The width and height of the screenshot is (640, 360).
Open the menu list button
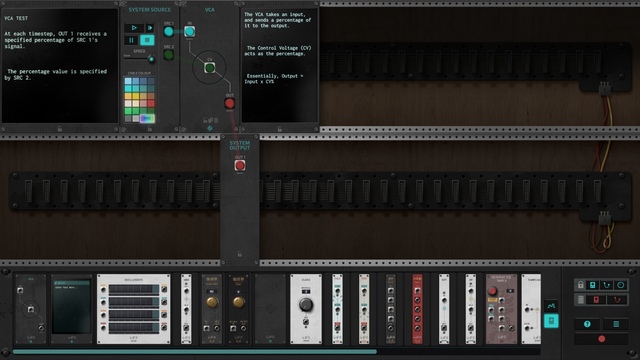tap(616, 324)
